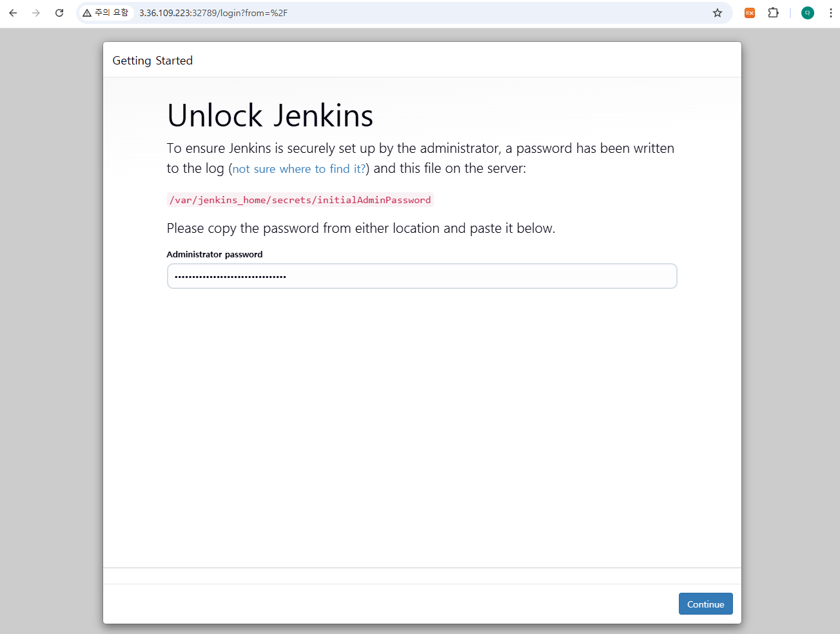Open 'not sure where to find it?' link

[299, 169]
